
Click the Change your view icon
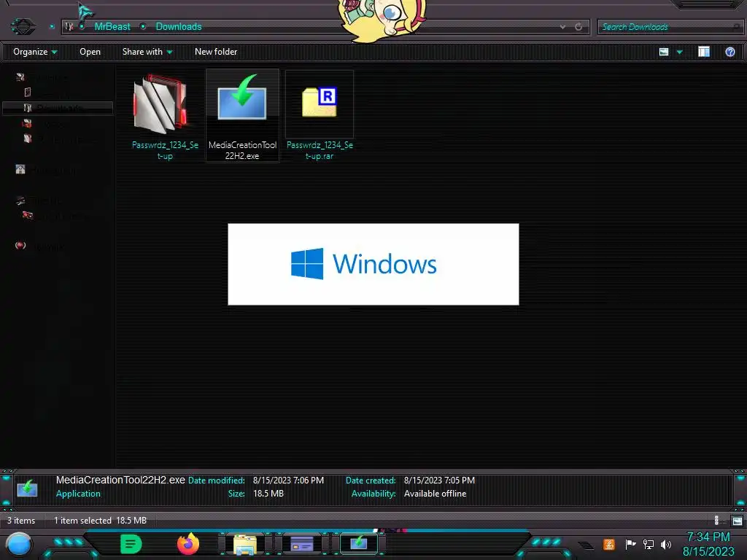[664, 52]
